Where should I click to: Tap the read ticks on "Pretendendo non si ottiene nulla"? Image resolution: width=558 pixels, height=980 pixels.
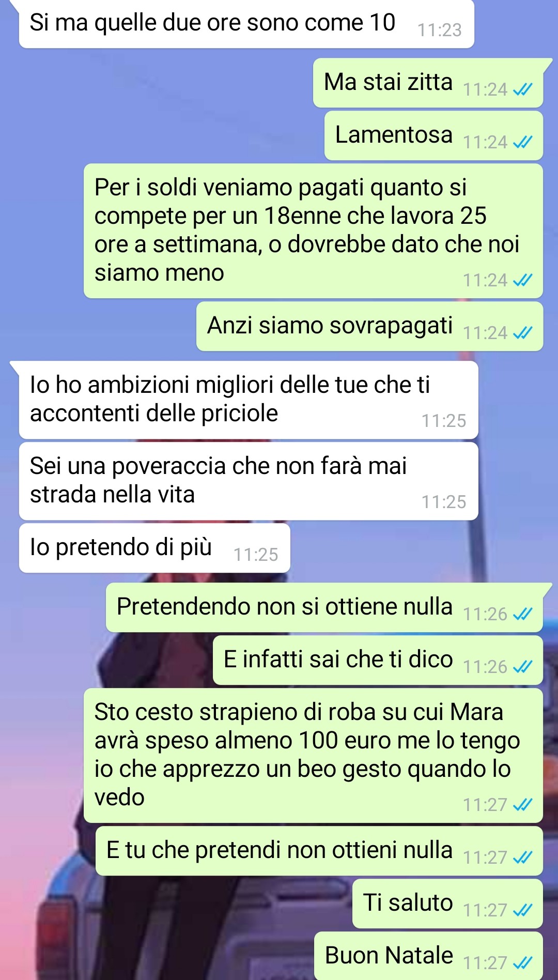(x=522, y=614)
